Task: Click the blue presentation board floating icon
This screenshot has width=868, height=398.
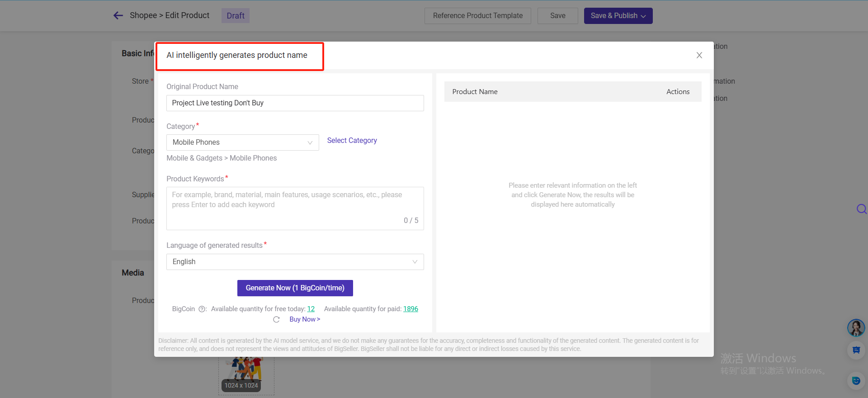Action: [x=856, y=351]
